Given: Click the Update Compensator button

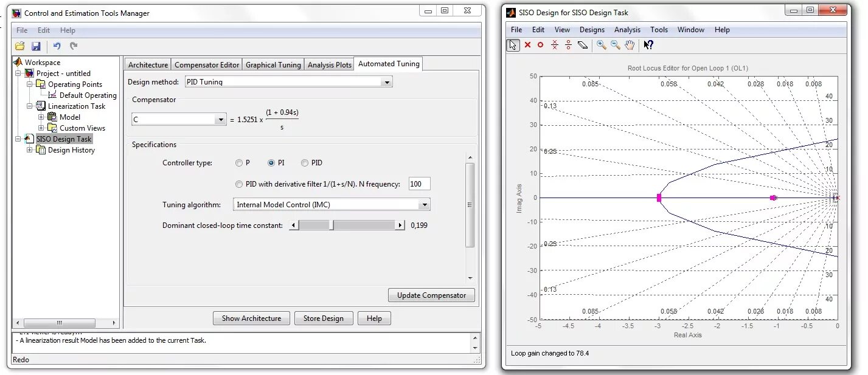Looking at the screenshot, I should [431, 295].
